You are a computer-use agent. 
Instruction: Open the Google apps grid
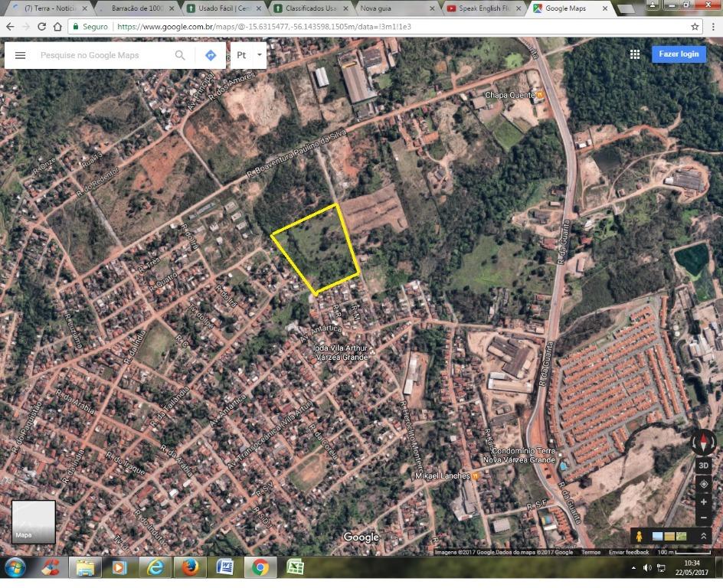tap(635, 54)
